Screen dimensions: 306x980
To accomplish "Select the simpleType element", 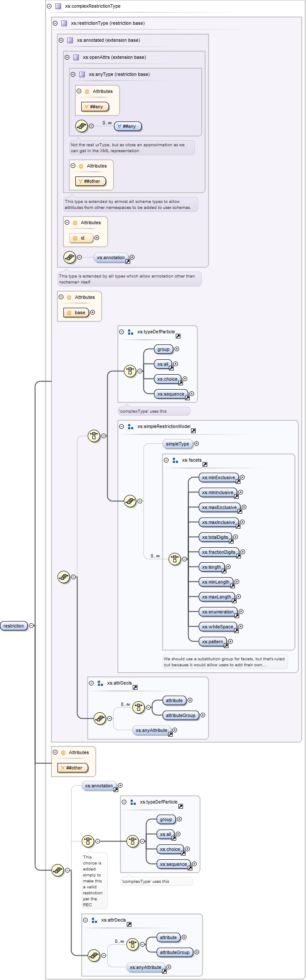I will [x=177, y=444].
